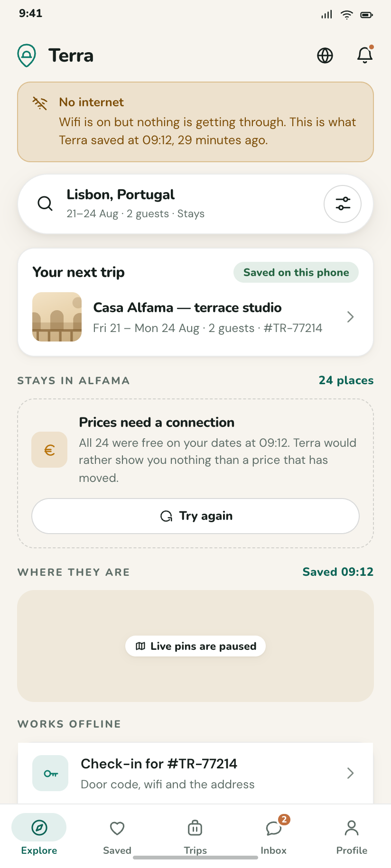Tap the Casa Alfama thumbnail image
Screen dimensions: 391x868
point(57,317)
